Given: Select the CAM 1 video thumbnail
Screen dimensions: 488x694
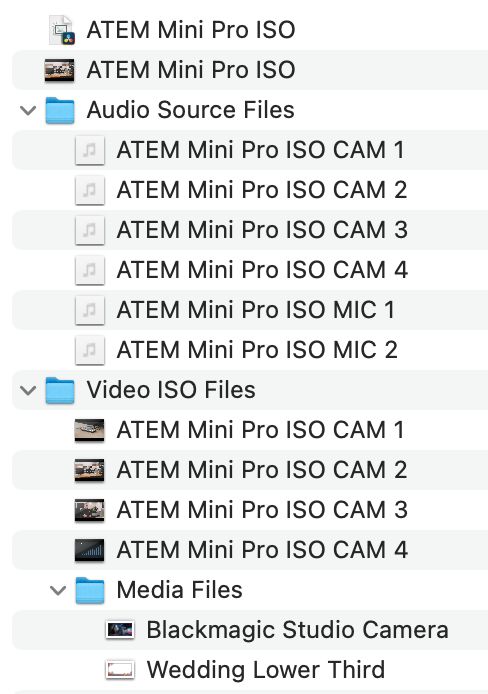Looking at the screenshot, I should coord(90,430).
